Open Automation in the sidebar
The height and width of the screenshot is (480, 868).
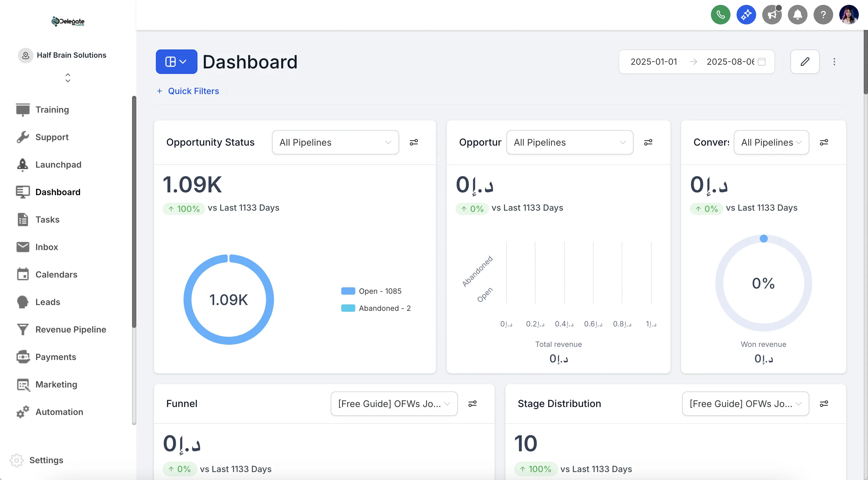(59, 412)
